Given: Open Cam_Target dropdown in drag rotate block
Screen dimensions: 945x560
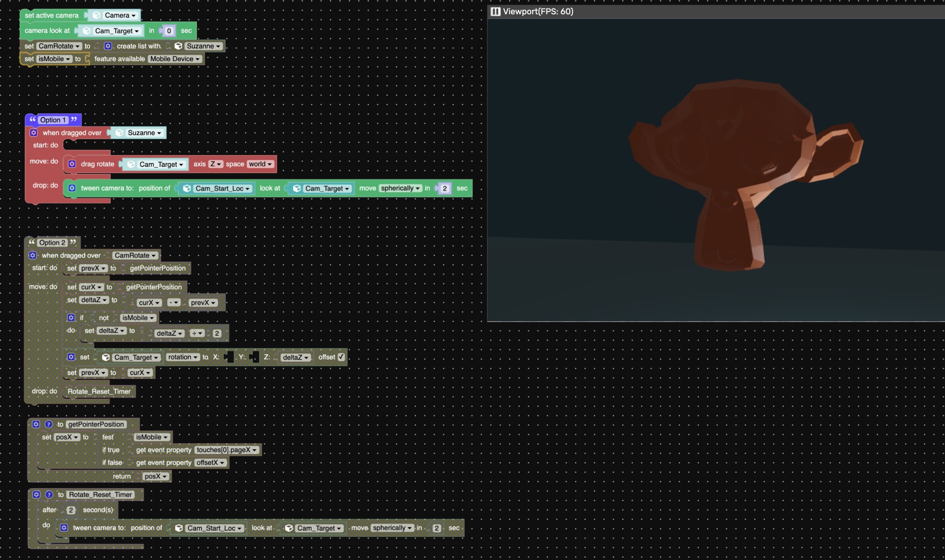Looking at the screenshot, I should pos(161,164).
